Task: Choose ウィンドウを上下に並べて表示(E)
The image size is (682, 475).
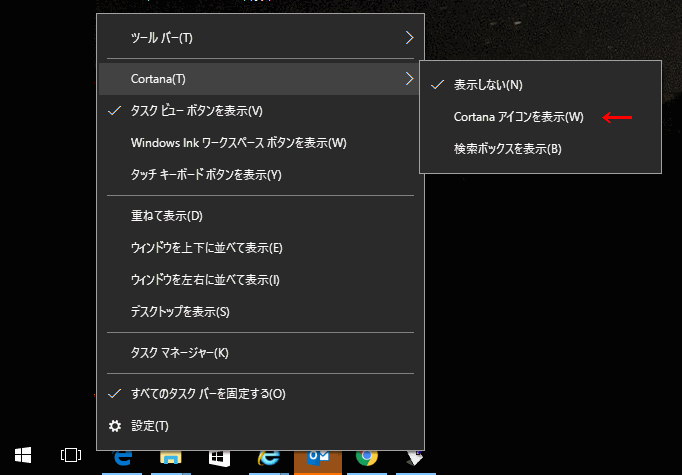Action: (261, 248)
